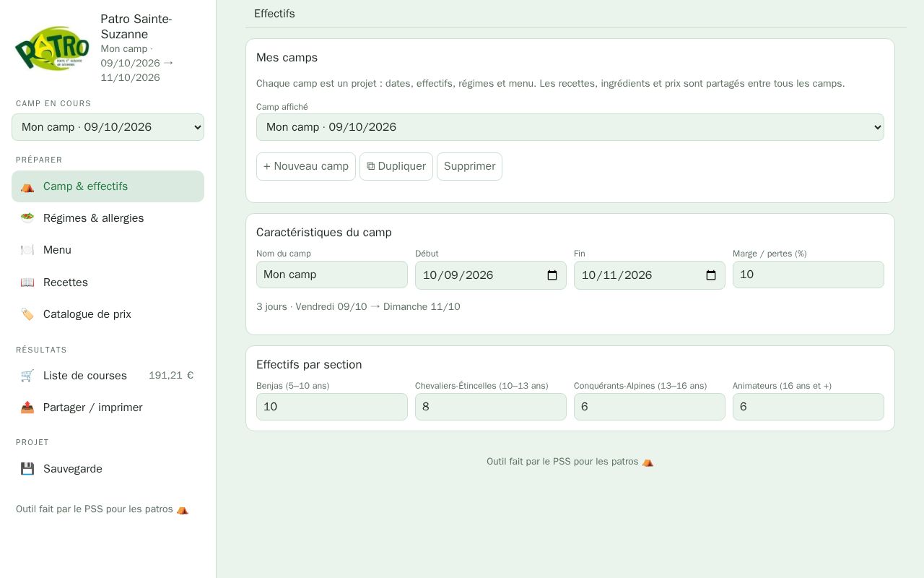Click the Supprimer button

pyautogui.click(x=469, y=166)
